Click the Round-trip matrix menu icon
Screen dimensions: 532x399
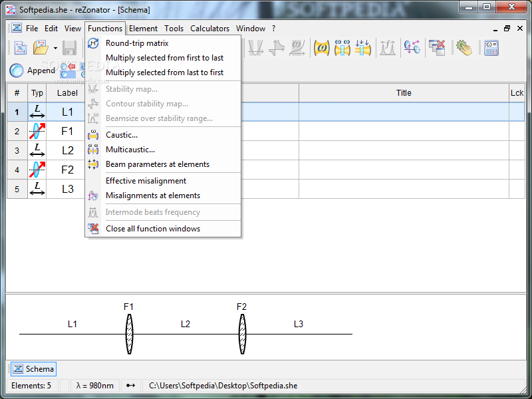(93, 43)
